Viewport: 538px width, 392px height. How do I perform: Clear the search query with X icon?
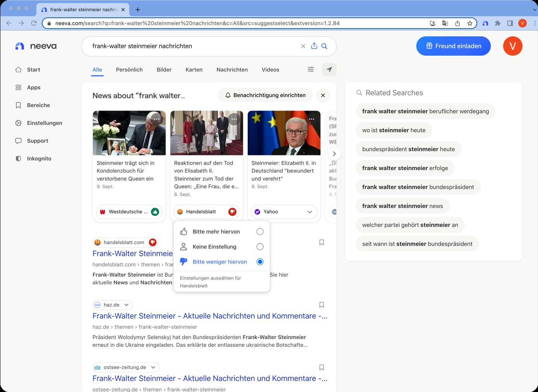(303, 46)
